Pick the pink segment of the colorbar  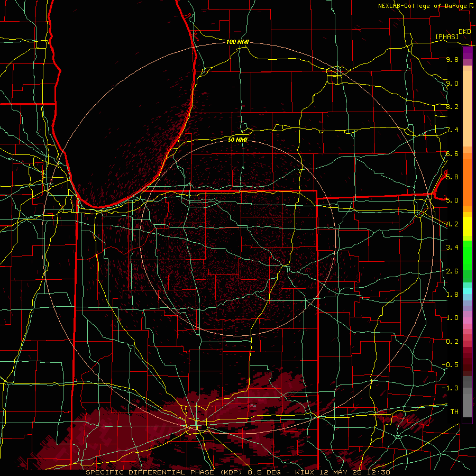coord(467,321)
